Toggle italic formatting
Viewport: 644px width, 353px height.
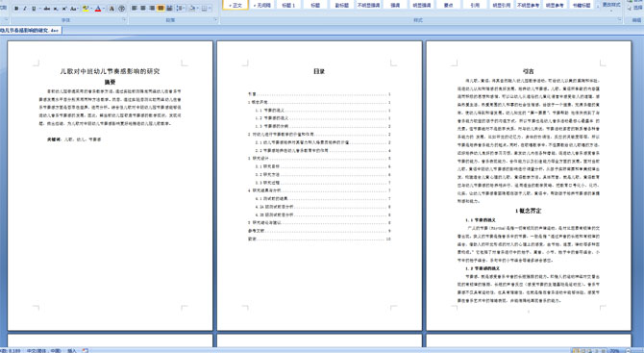(25, 9)
